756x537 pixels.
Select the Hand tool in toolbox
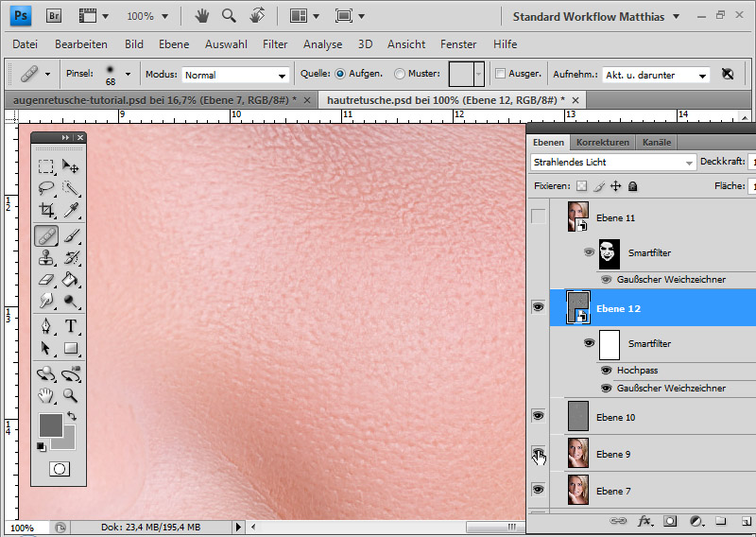click(46, 395)
